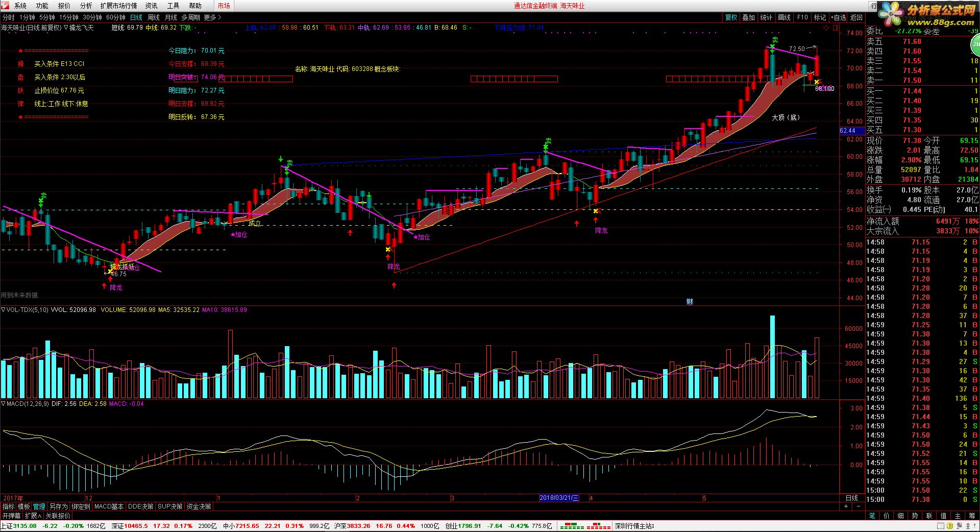Image resolution: width=980 pixels, height=532 pixels.
Task: Click the 模板 tab at bottom
Action: pos(24,506)
